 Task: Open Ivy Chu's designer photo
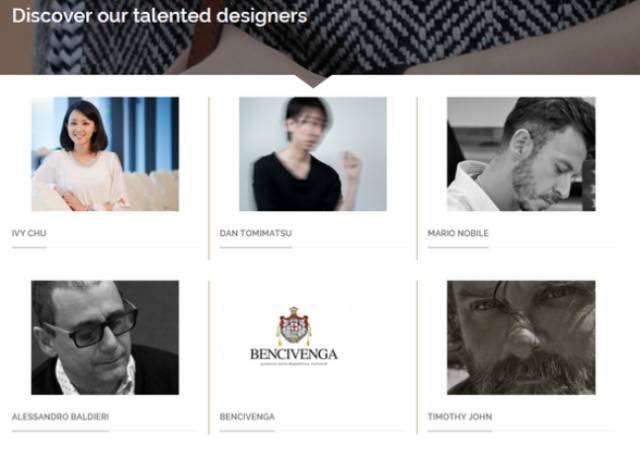pyautogui.click(x=105, y=154)
